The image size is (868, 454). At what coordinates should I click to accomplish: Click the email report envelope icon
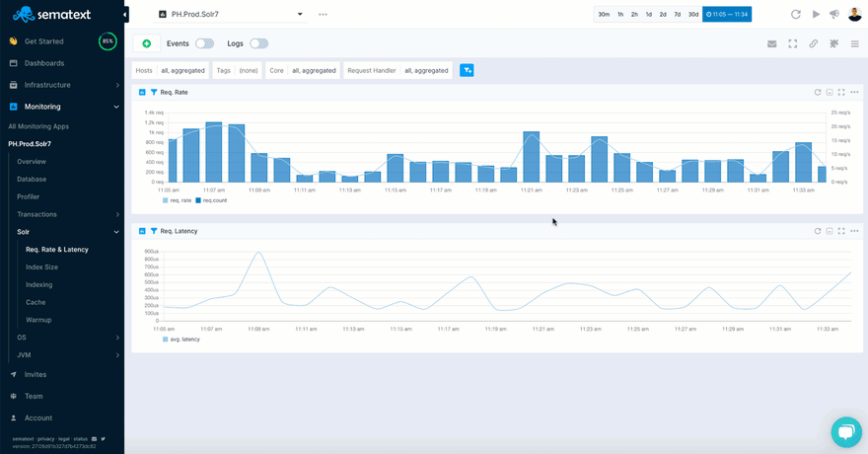(771, 43)
